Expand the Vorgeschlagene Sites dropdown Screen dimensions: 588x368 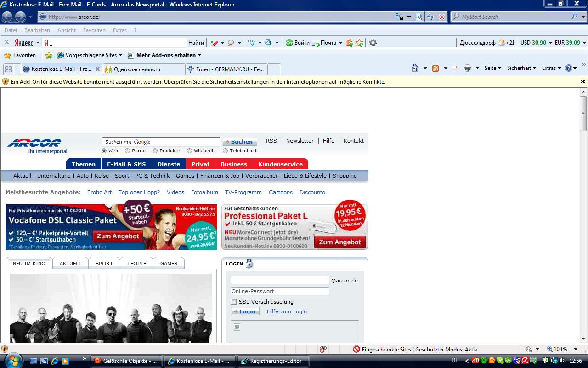tap(120, 55)
